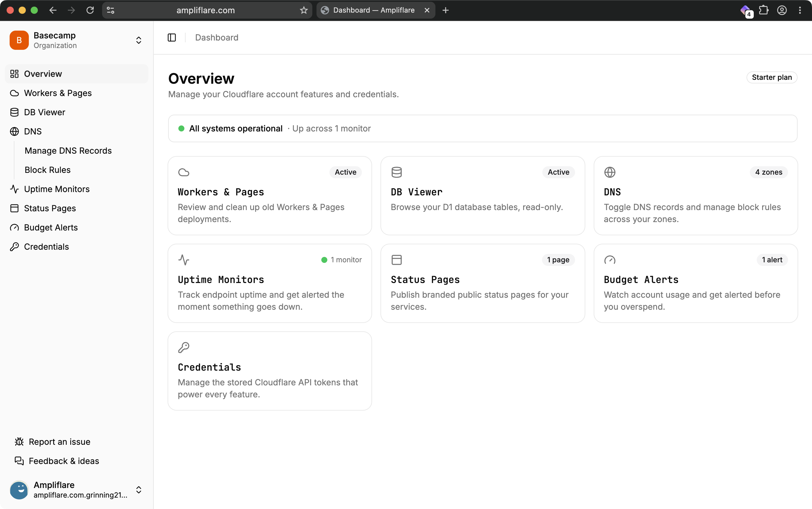Open Credentials in sidebar
812x509 pixels.
pyautogui.click(x=77, y=246)
